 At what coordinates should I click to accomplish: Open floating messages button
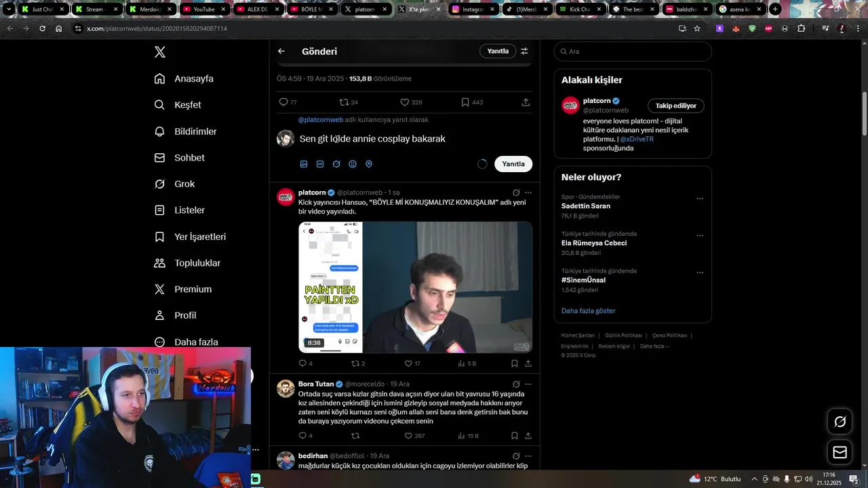(840, 452)
